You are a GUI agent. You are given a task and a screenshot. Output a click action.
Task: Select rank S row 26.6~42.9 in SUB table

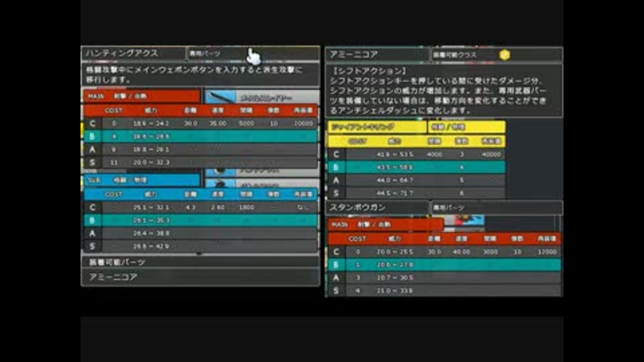(x=201, y=246)
